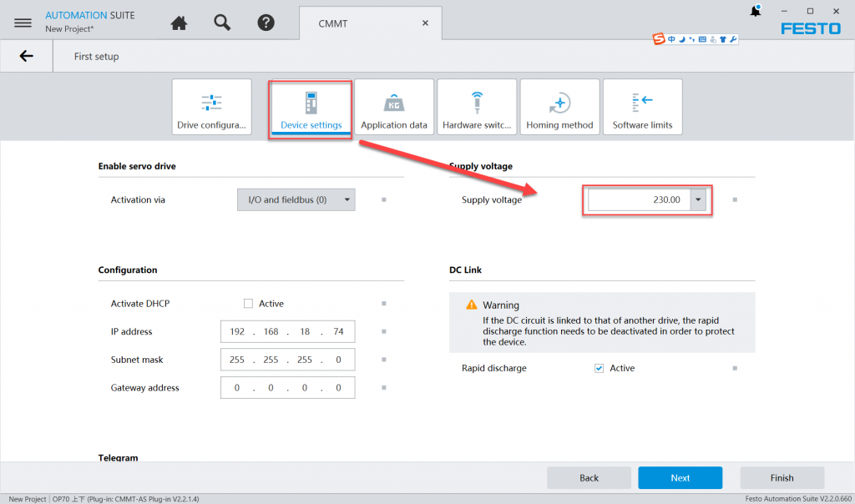Open the notifications bell
Screen dimensions: 855x504
point(755,11)
